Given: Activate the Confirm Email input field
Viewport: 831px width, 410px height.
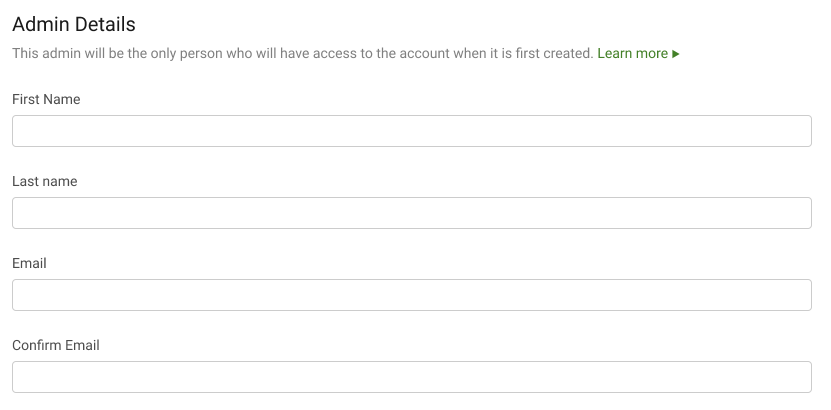Looking at the screenshot, I should 411,377.
